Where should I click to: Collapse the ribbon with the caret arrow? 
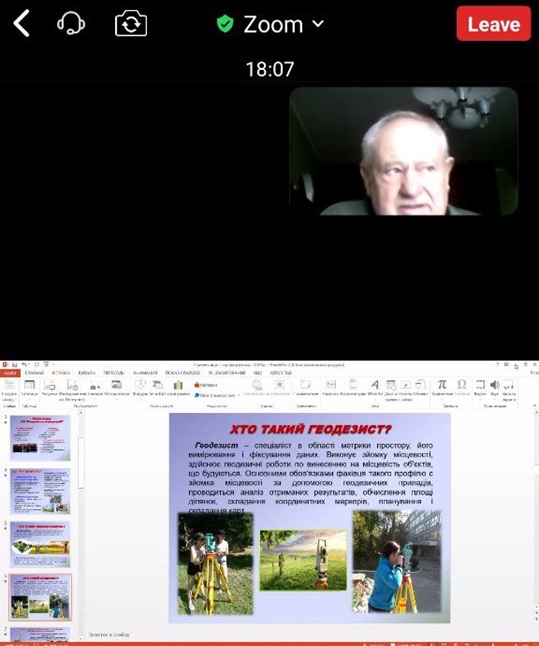[x=535, y=406]
